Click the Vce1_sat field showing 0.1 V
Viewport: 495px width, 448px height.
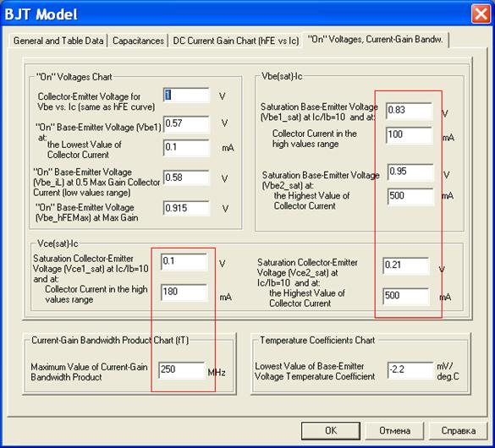[x=184, y=262]
